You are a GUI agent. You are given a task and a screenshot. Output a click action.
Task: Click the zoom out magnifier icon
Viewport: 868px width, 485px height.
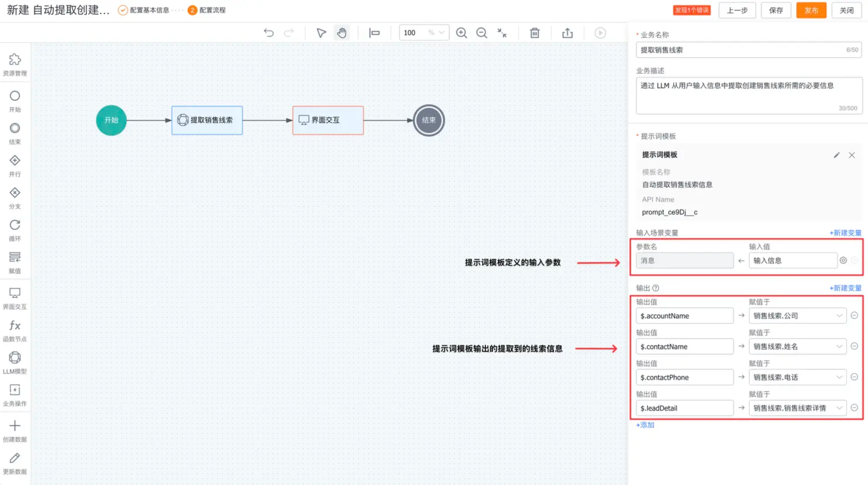click(x=482, y=33)
